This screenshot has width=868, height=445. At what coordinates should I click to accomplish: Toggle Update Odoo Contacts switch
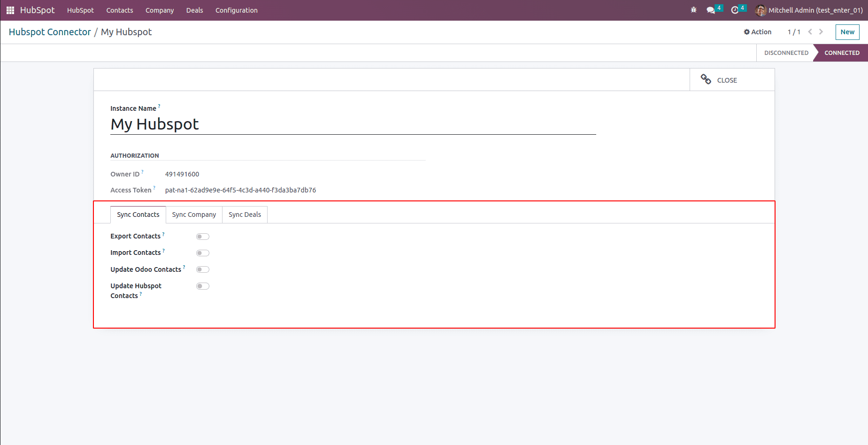pyautogui.click(x=203, y=269)
